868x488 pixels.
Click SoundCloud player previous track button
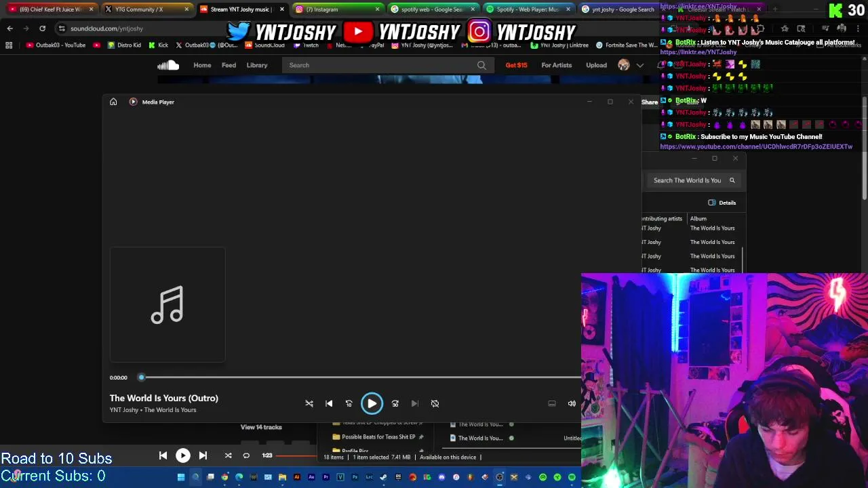pos(163,455)
